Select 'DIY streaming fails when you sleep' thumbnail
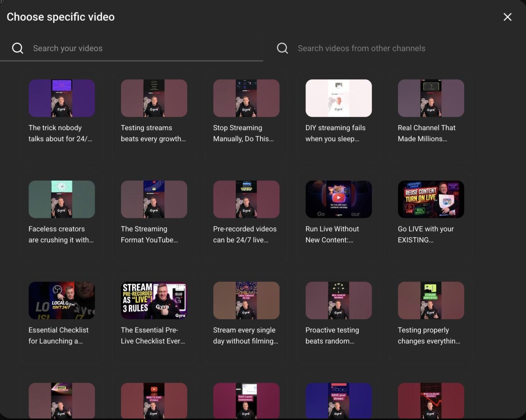Viewport: 526px width, 420px height. [x=339, y=98]
